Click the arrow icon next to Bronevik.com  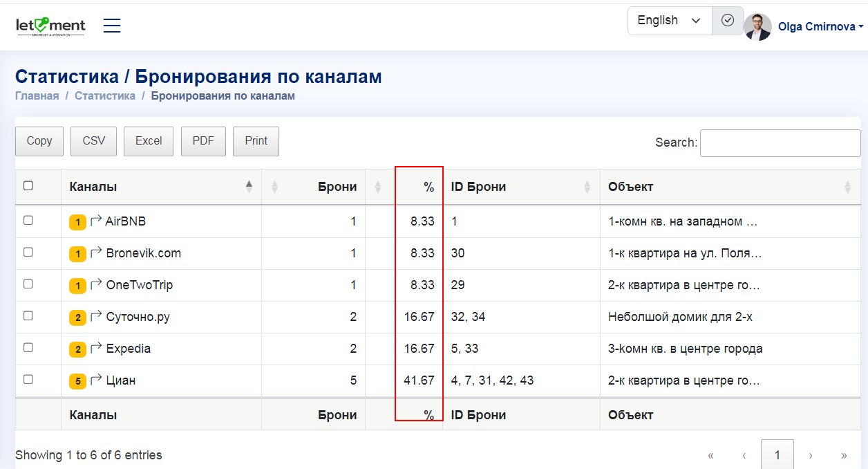[96, 252]
